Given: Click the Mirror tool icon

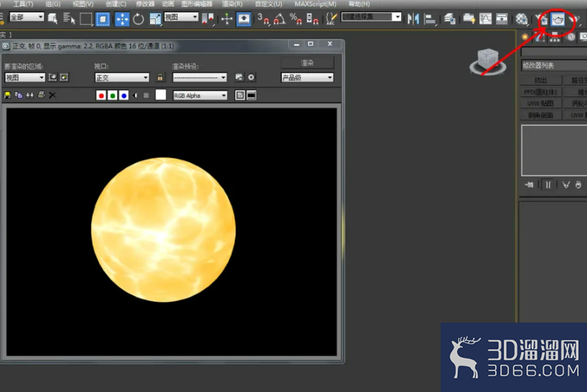Looking at the screenshot, I should 414,18.
